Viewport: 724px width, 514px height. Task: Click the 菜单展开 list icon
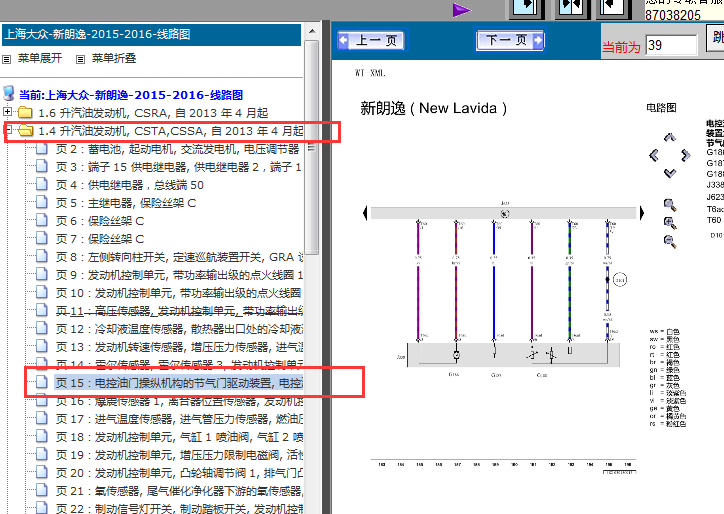click(x=6, y=59)
